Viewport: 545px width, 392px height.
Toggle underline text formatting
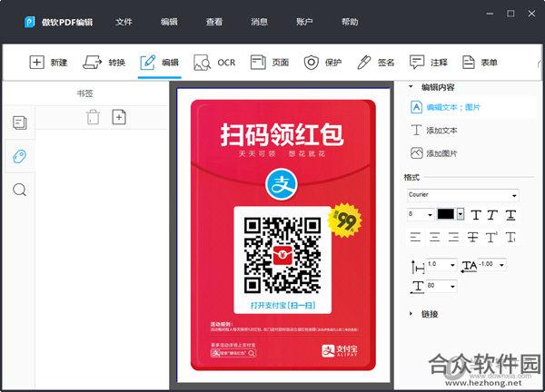pos(510,215)
